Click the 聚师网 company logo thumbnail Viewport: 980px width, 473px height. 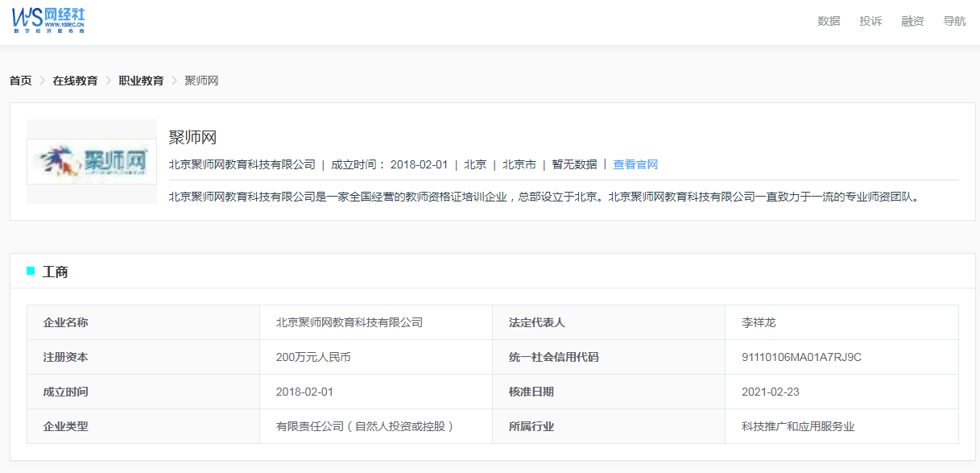pos(92,161)
